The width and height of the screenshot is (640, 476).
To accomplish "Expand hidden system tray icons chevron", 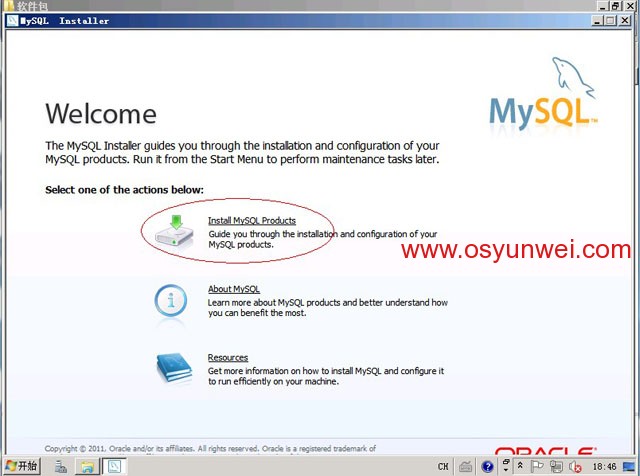I will coord(520,465).
